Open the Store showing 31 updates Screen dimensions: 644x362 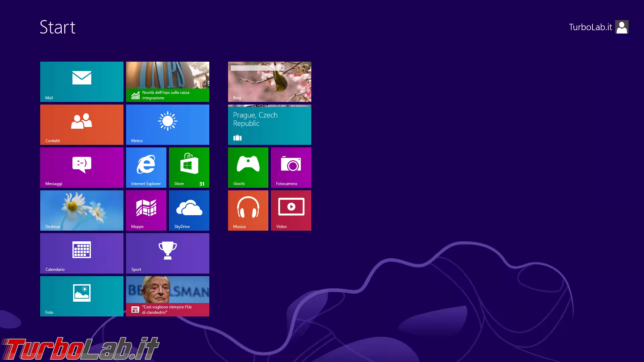[x=189, y=167]
